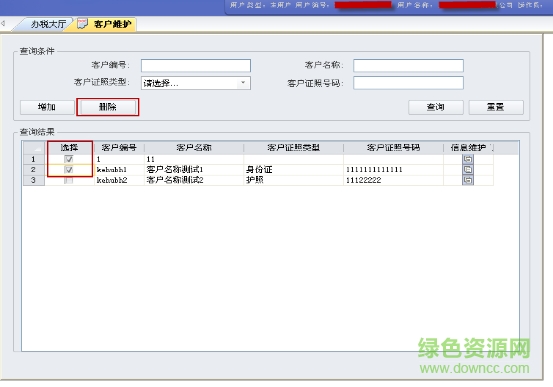
Task: Open the 客户证照类型 dropdown
Action: pos(243,83)
